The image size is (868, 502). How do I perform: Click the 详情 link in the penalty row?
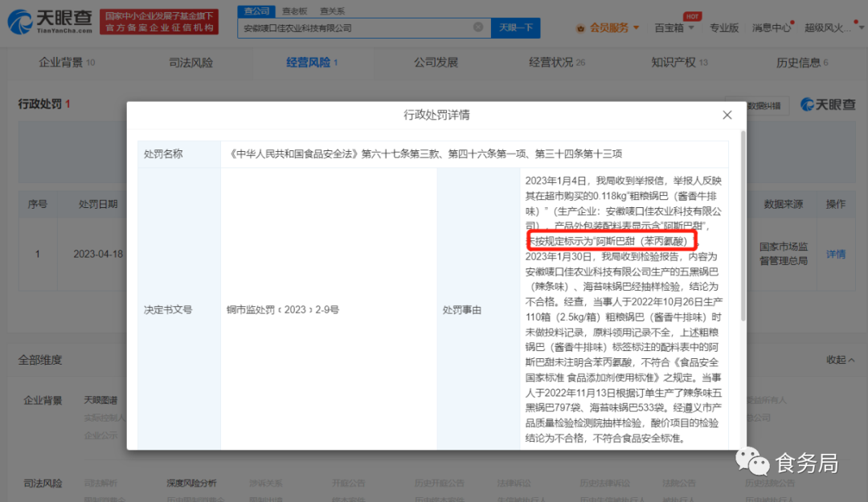[x=835, y=254]
